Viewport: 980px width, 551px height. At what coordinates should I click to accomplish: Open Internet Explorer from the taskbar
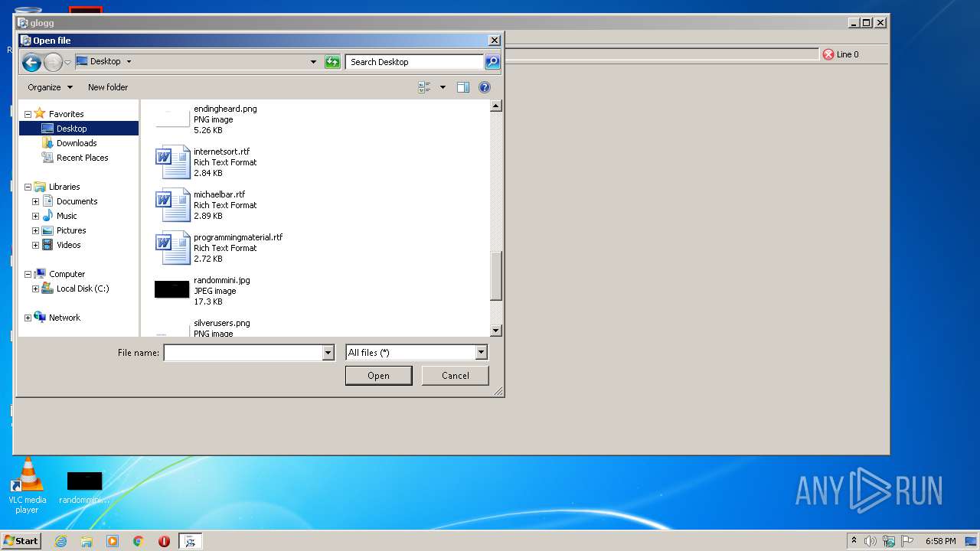(x=60, y=541)
